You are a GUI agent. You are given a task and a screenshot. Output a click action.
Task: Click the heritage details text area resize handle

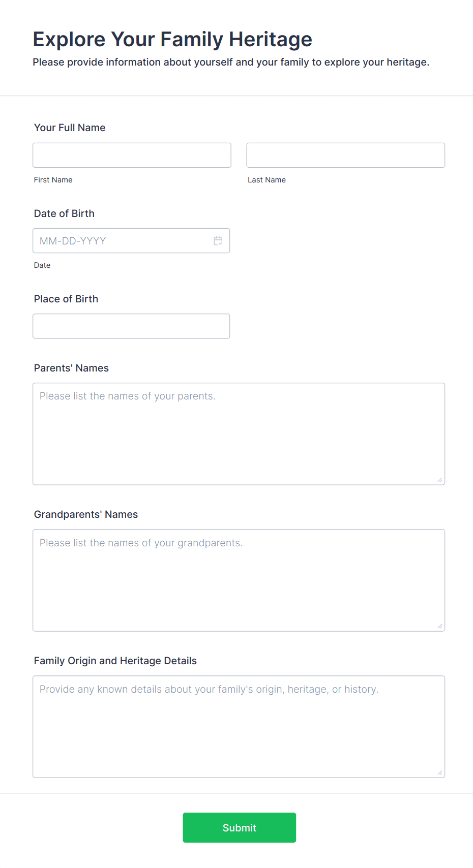(x=440, y=772)
